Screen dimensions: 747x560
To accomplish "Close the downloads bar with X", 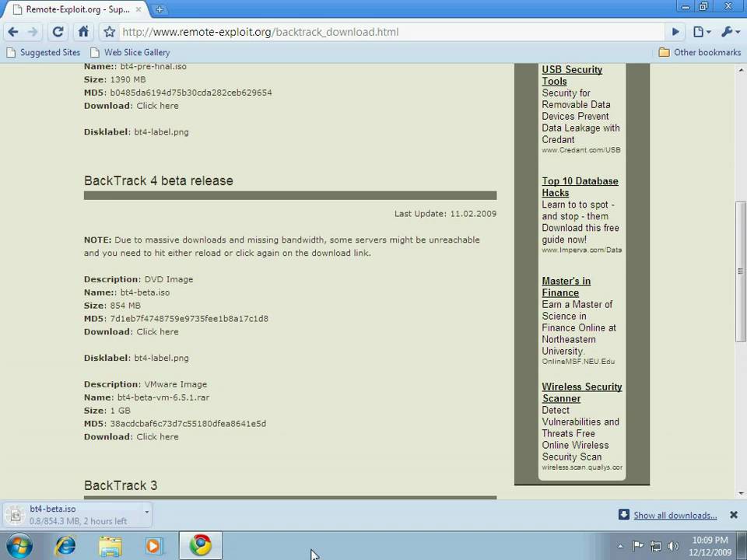I will pos(734,515).
